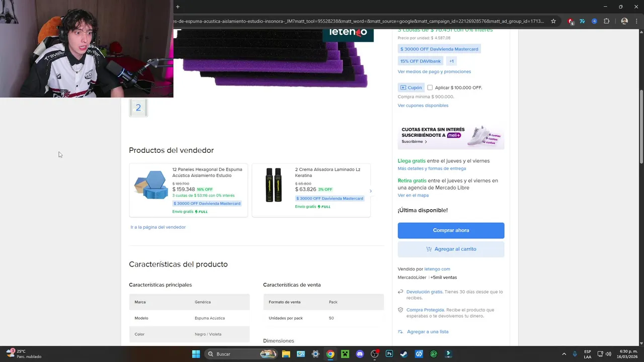Open the 25°C weather widget
644x362 pixels.
click(24, 354)
